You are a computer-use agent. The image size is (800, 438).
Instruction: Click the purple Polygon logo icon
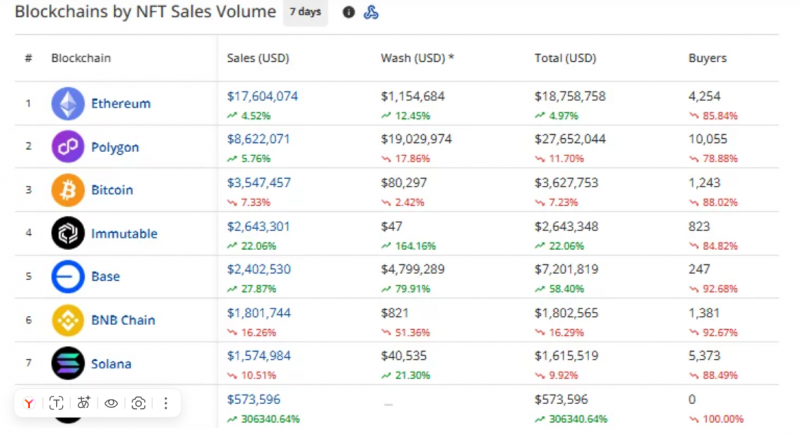point(68,147)
